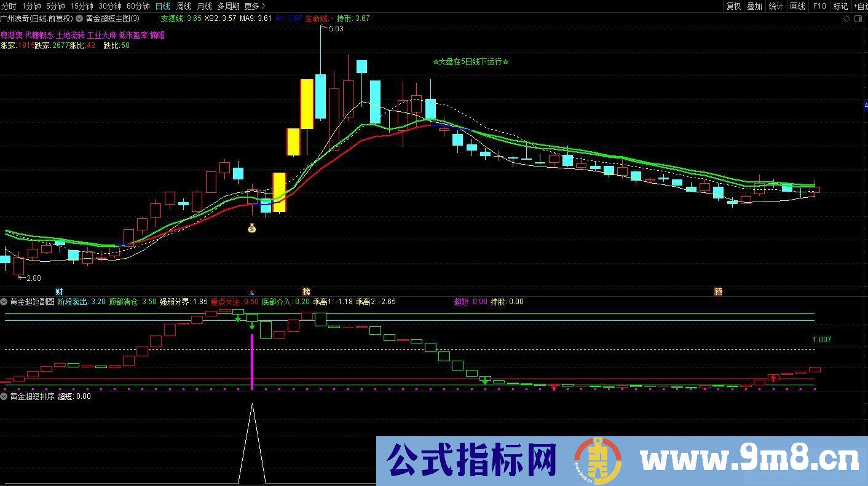Select the 60分钟 period tab

pyautogui.click(x=138, y=6)
